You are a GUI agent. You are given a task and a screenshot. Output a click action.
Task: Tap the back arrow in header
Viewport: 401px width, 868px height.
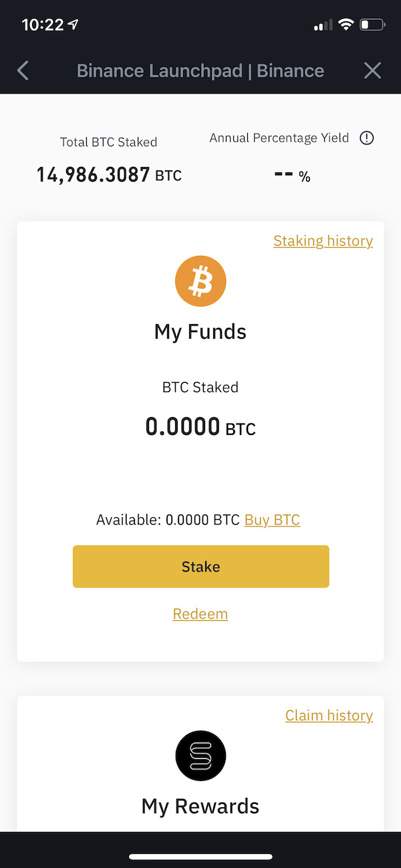23,71
